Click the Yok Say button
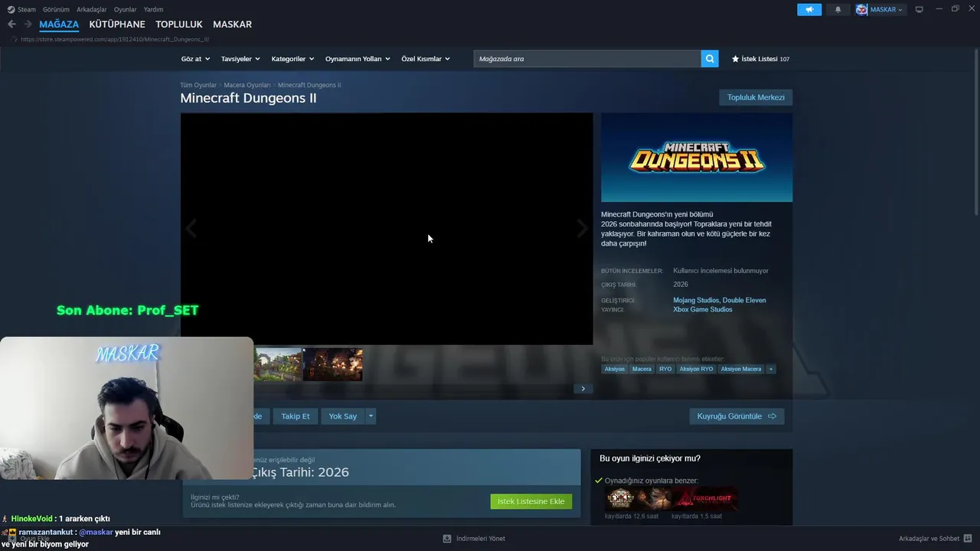 coord(343,416)
